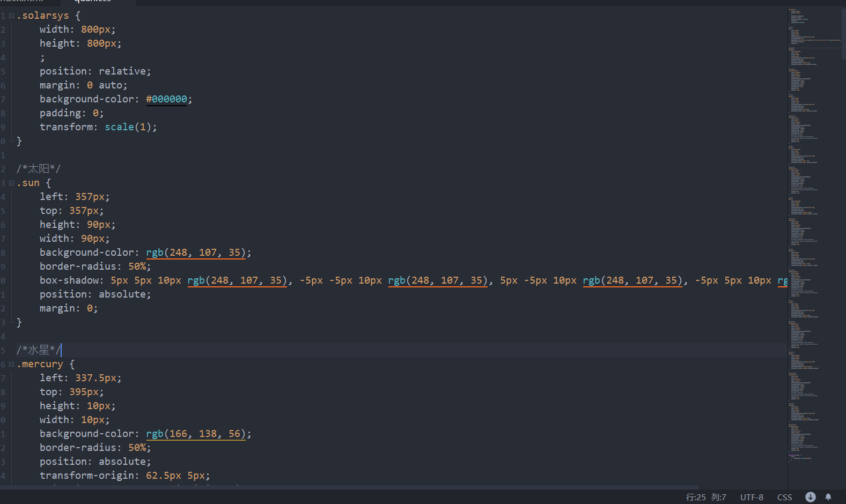
Task: Click the 'padding: 0' line
Action: point(71,113)
